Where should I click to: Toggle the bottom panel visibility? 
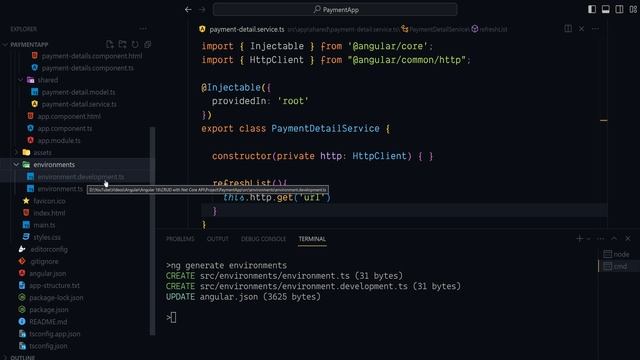606,9
